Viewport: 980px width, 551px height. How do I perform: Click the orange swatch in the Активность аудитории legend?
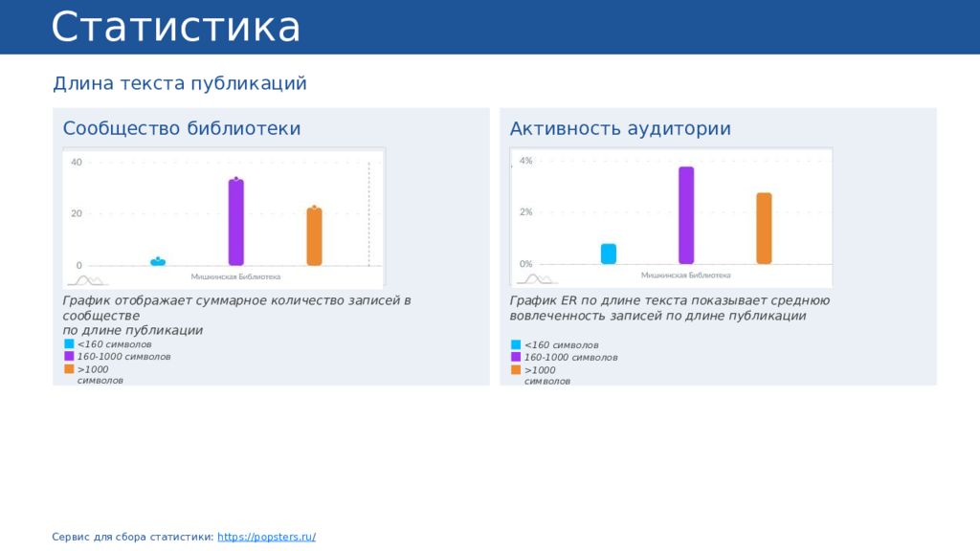point(516,370)
